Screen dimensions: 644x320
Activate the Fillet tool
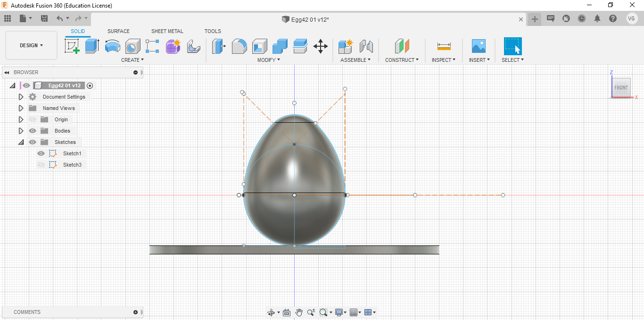239,46
